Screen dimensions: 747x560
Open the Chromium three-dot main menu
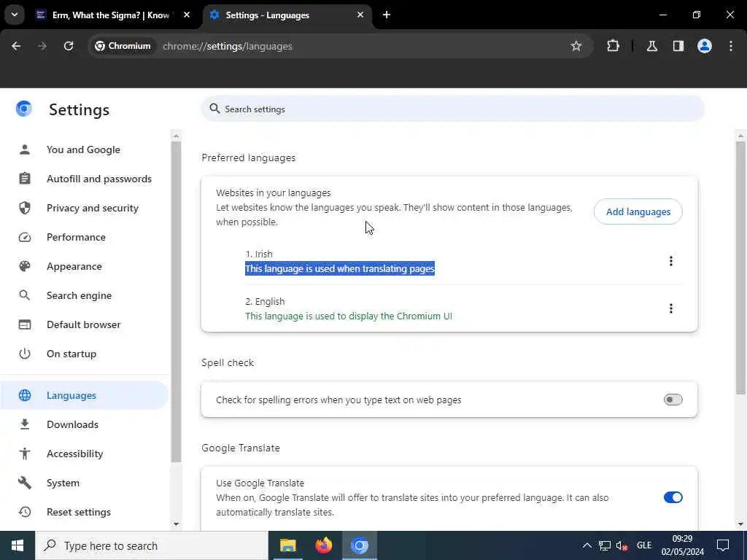click(731, 46)
